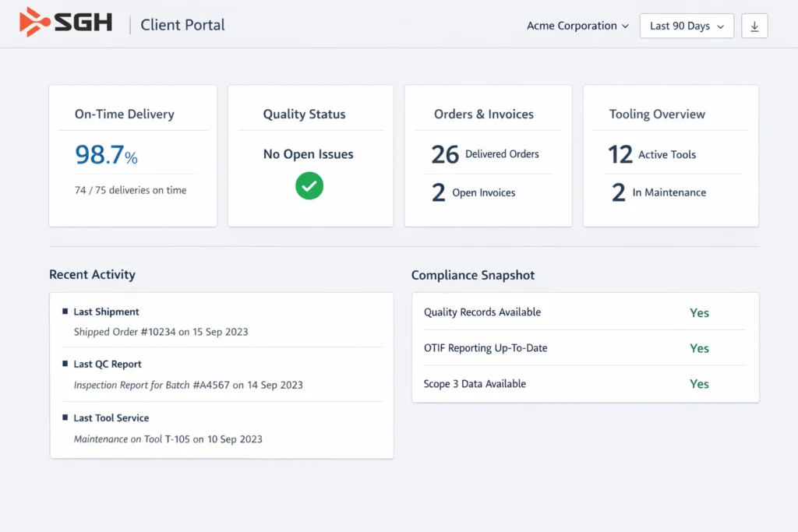Open the 2 In Maintenance entry
Viewport: 798px width, 532px height.
pyautogui.click(x=659, y=192)
